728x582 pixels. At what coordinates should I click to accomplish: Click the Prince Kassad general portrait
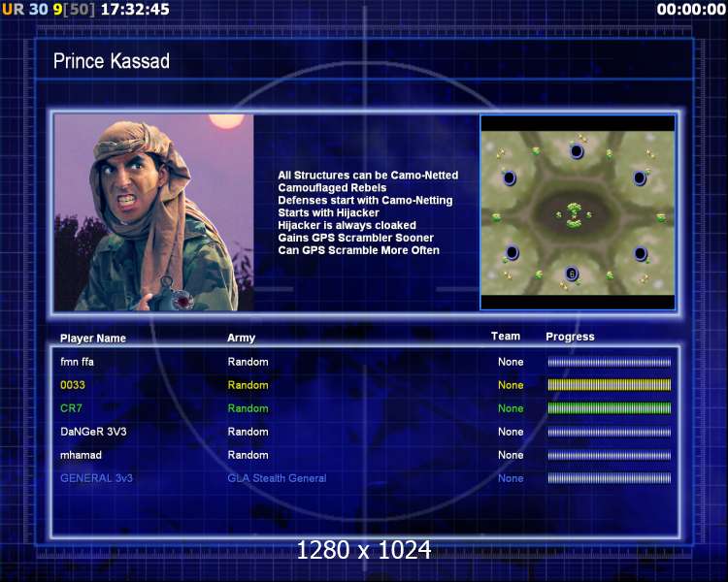pyautogui.click(x=153, y=212)
